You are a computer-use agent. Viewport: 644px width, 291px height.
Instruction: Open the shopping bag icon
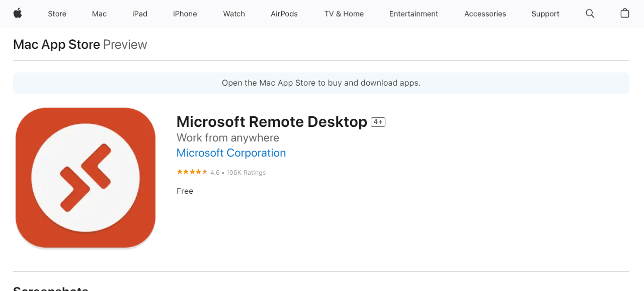click(625, 14)
